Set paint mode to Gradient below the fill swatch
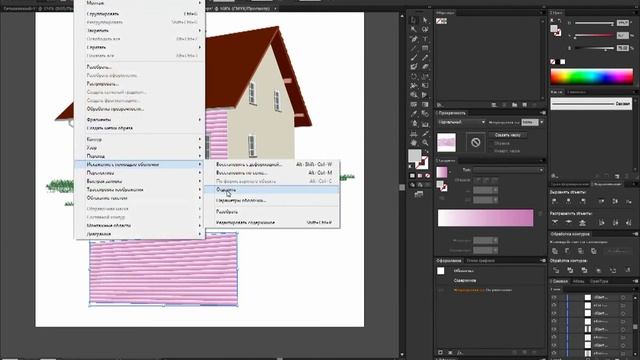This screenshot has width=640, height=360. coord(420,176)
